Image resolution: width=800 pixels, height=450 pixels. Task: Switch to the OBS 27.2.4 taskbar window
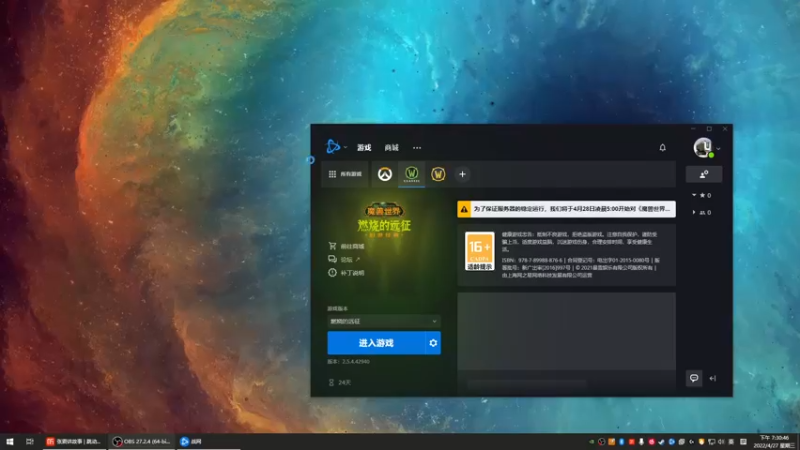141,441
